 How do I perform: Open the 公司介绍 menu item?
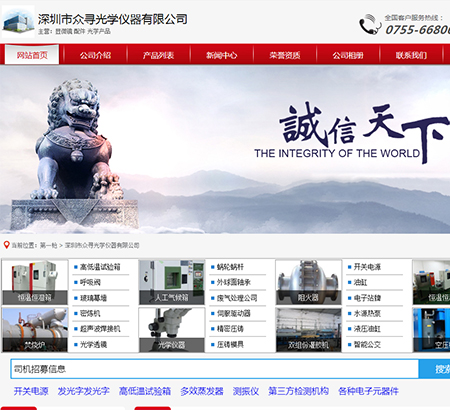pos(95,55)
